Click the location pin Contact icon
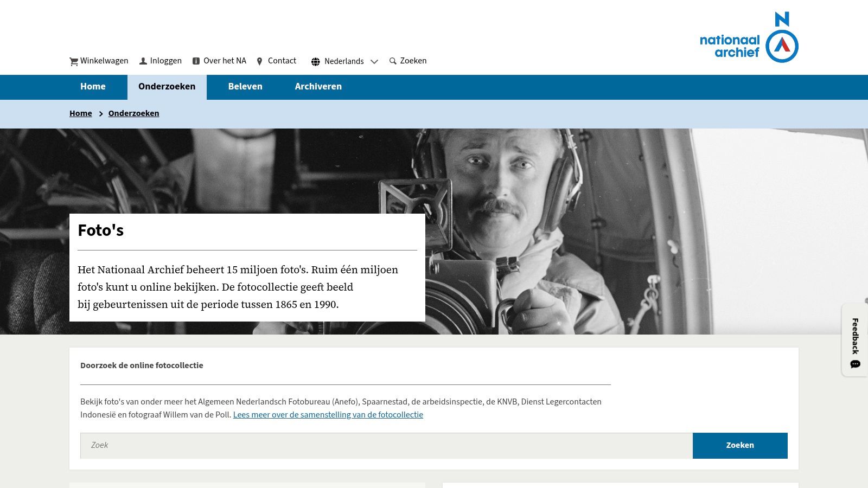The image size is (868, 488). click(x=259, y=61)
